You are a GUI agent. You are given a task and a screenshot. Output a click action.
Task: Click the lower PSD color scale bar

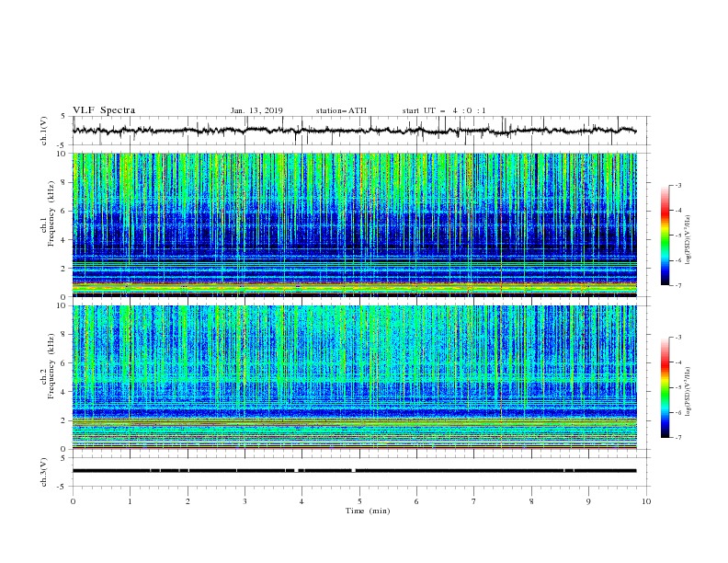point(665,387)
